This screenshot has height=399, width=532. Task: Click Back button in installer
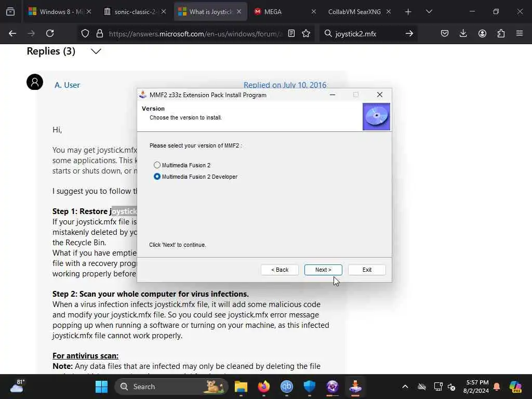pos(280,270)
